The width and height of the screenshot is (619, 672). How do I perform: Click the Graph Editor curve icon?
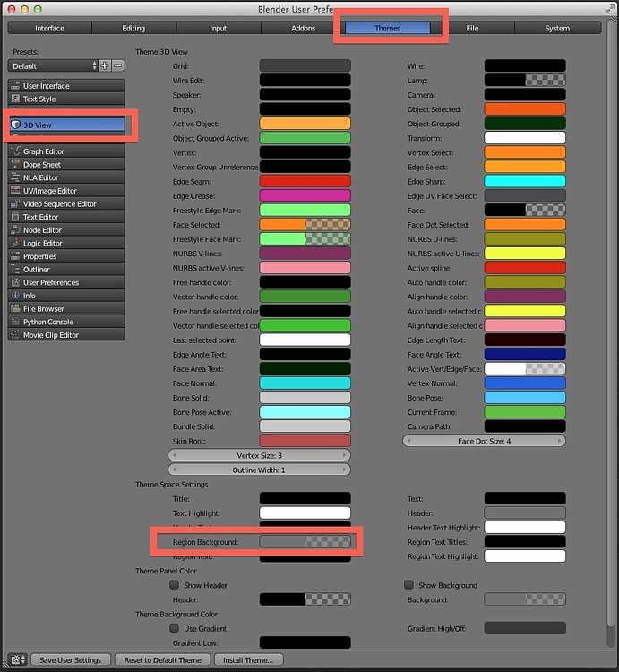coord(15,151)
